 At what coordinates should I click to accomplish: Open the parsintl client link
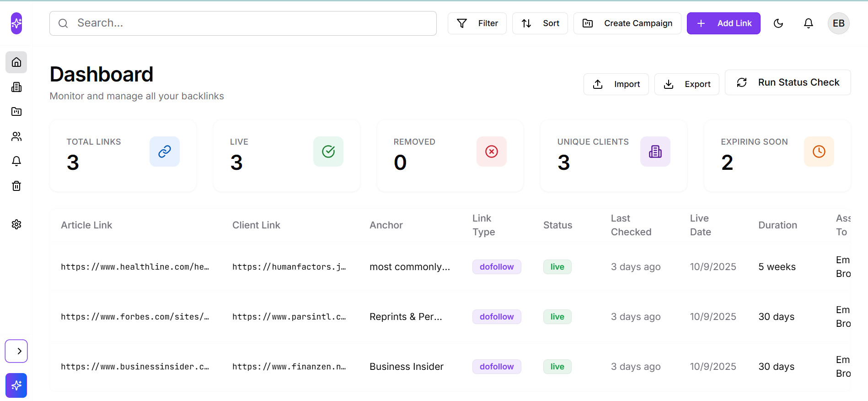(289, 317)
